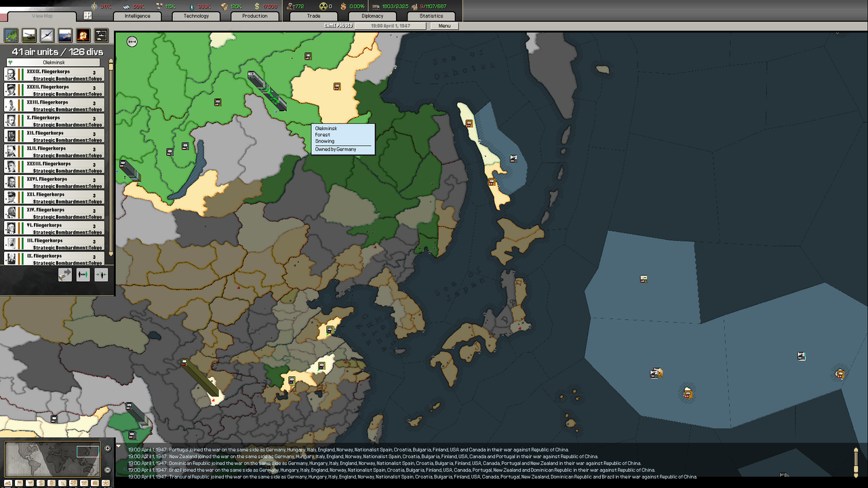
Task: Zoom out using minimap minus button
Action: 107,470
